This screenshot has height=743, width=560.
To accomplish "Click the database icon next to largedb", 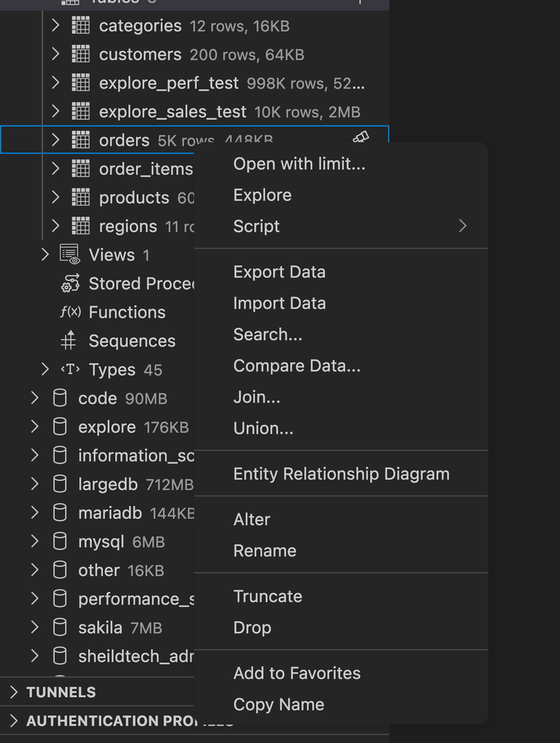I will pyautogui.click(x=60, y=484).
